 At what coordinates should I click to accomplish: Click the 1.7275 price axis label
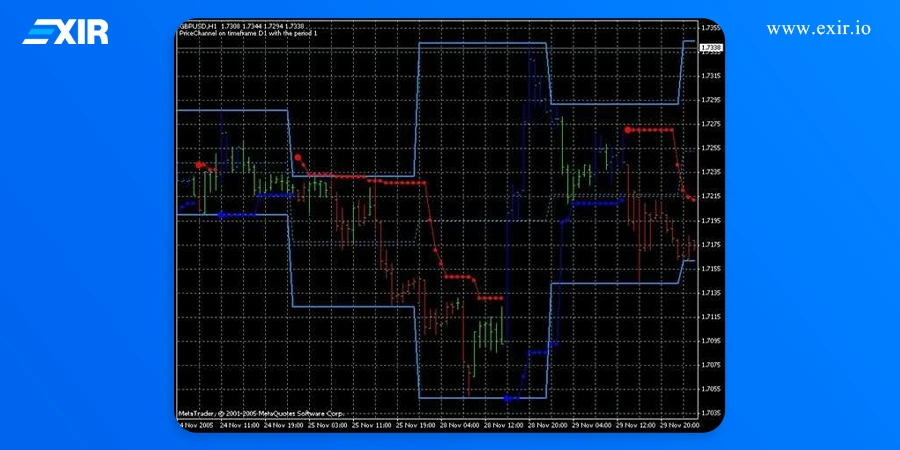[711, 123]
